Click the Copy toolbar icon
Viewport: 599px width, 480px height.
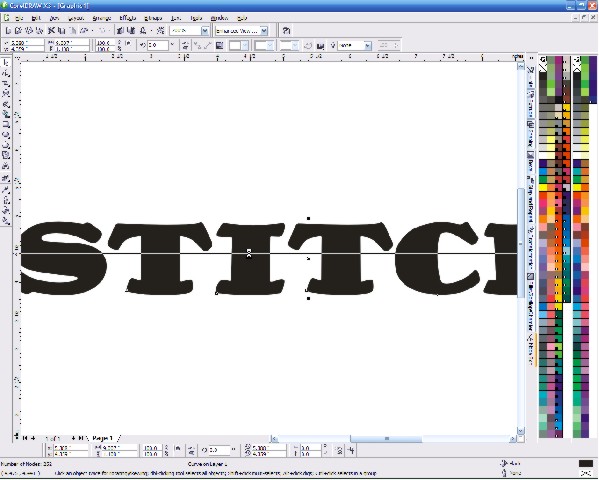tap(62, 31)
